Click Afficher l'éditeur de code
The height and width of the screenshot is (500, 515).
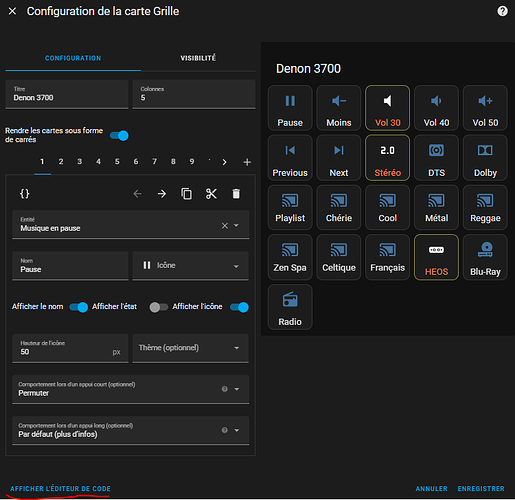point(60,489)
